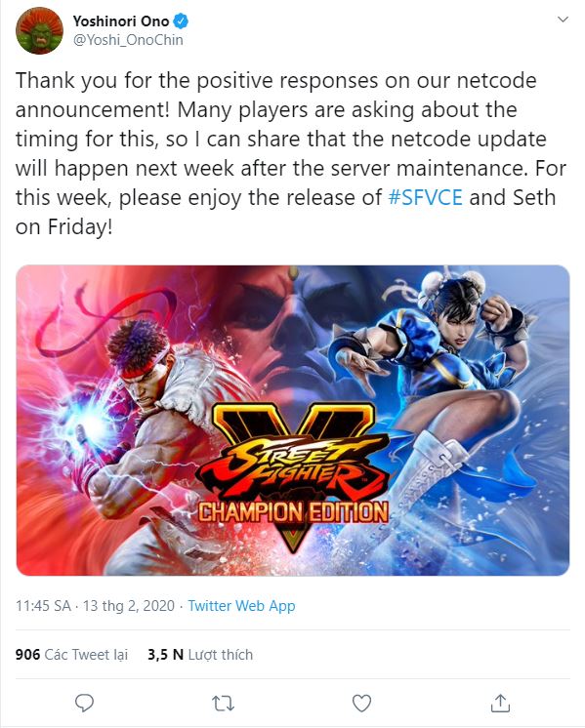Open the Street Fighter V Champion Edition image
The image size is (585, 728).
(293, 421)
